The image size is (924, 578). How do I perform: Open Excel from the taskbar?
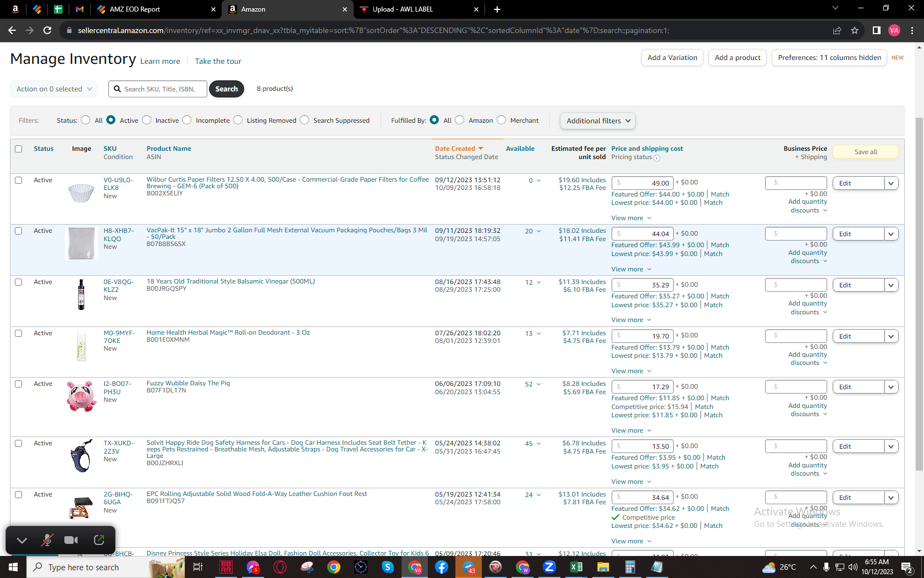click(x=576, y=567)
